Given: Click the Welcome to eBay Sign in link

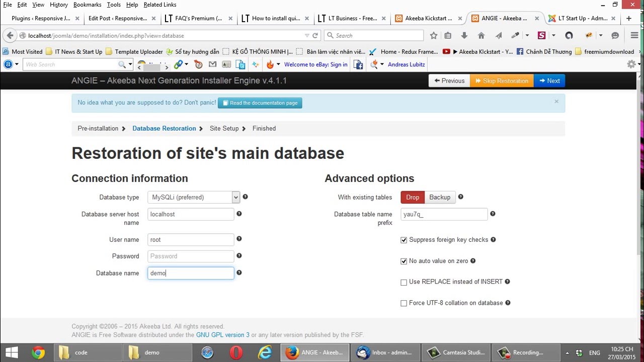Looking at the screenshot, I should pos(315,64).
